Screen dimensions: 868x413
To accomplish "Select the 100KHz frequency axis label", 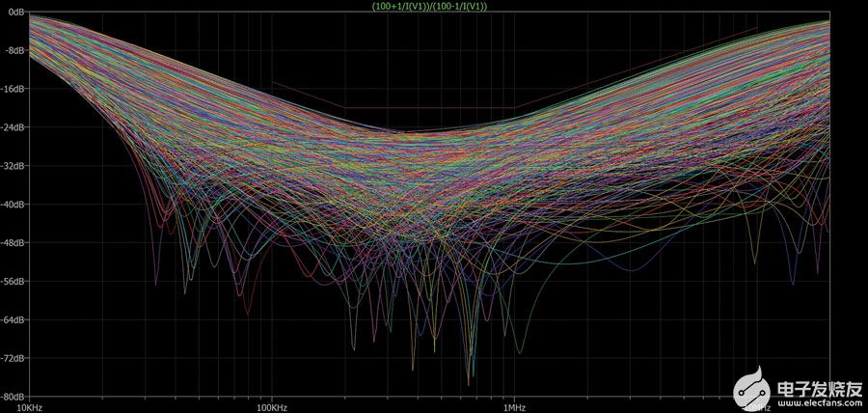I will [271, 407].
